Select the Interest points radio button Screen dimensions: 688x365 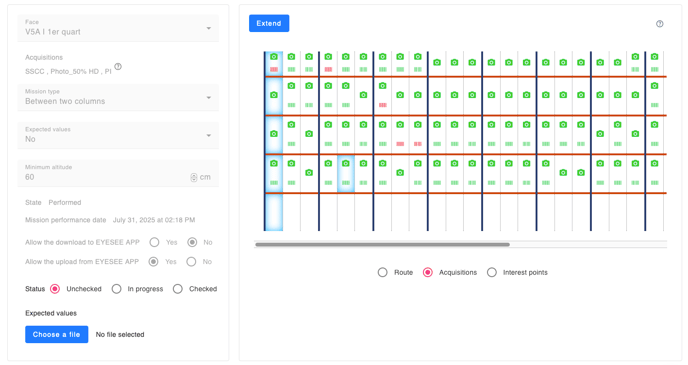(492, 272)
